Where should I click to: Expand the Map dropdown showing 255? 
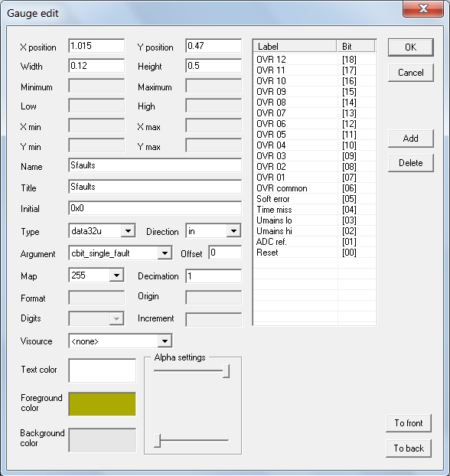click(x=96, y=275)
